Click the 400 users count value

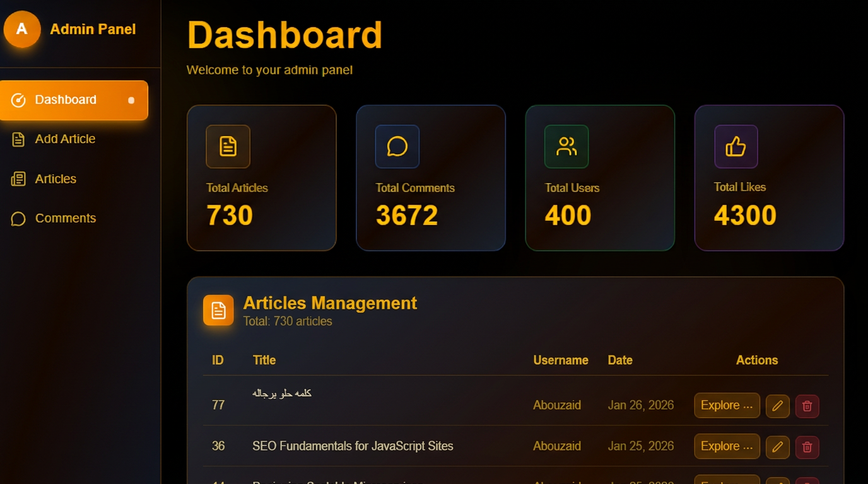568,216
